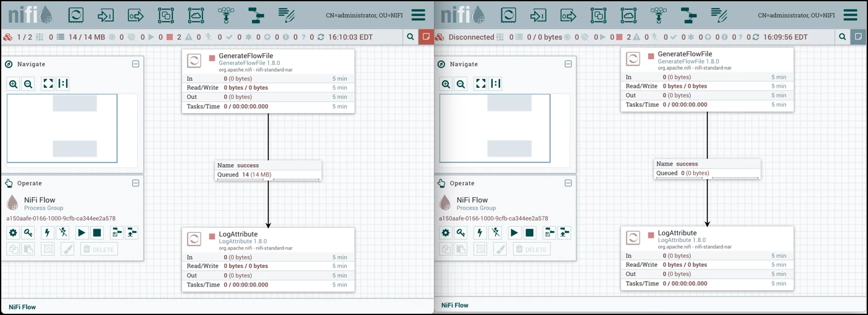Click the Start play button in left Operate panel
This screenshot has width=868, height=315.
point(81,233)
